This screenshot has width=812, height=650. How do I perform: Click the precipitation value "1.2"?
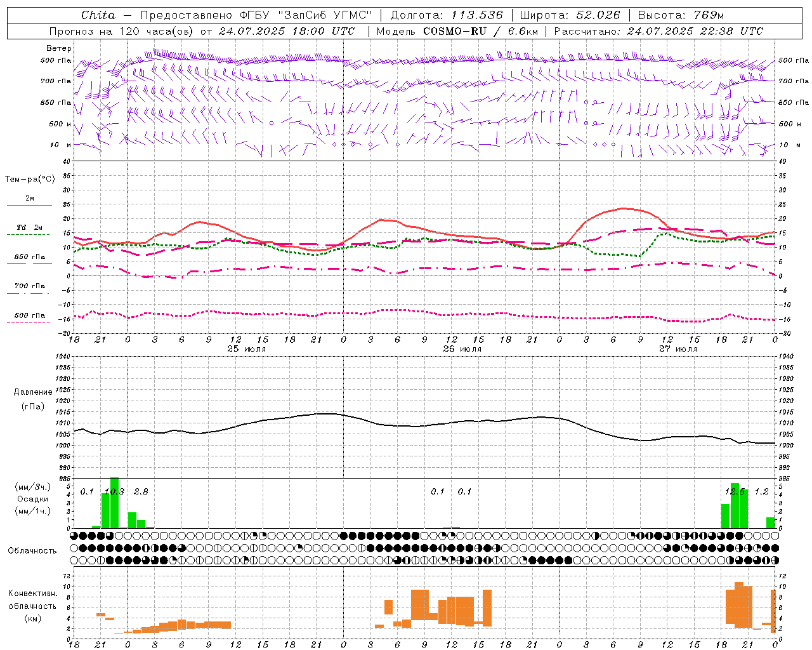(x=761, y=492)
